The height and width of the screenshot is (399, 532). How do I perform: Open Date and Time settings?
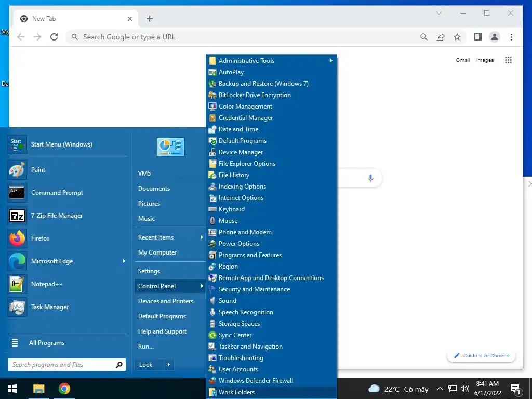tap(271, 129)
